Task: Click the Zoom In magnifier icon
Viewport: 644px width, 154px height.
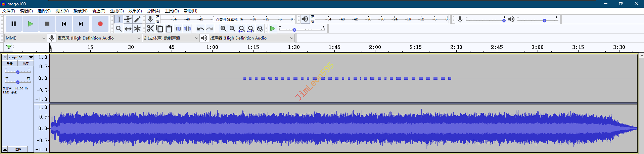Action: [223, 29]
